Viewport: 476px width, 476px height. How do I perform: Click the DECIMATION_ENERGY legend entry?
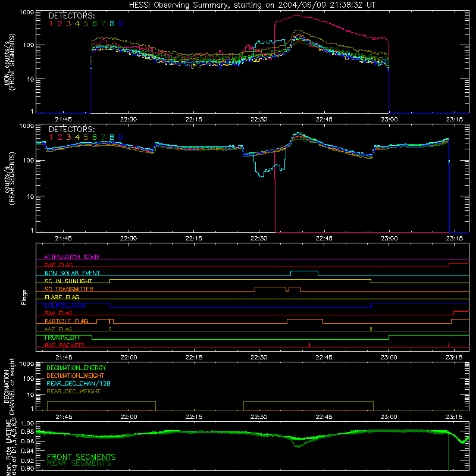(x=76, y=368)
